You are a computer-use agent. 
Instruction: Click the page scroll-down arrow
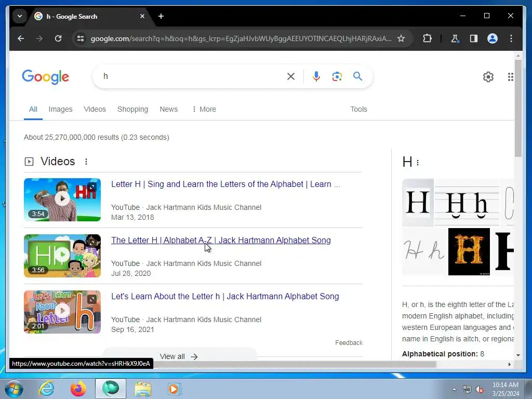[x=518, y=355]
